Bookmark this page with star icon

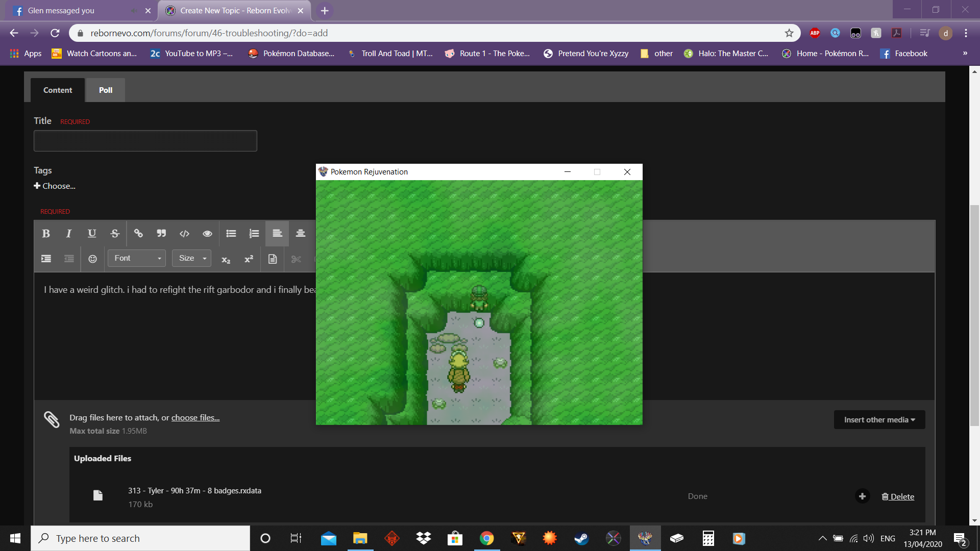pos(789,33)
